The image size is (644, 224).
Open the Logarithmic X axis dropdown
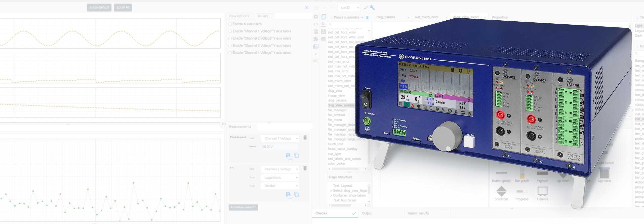point(280,177)
